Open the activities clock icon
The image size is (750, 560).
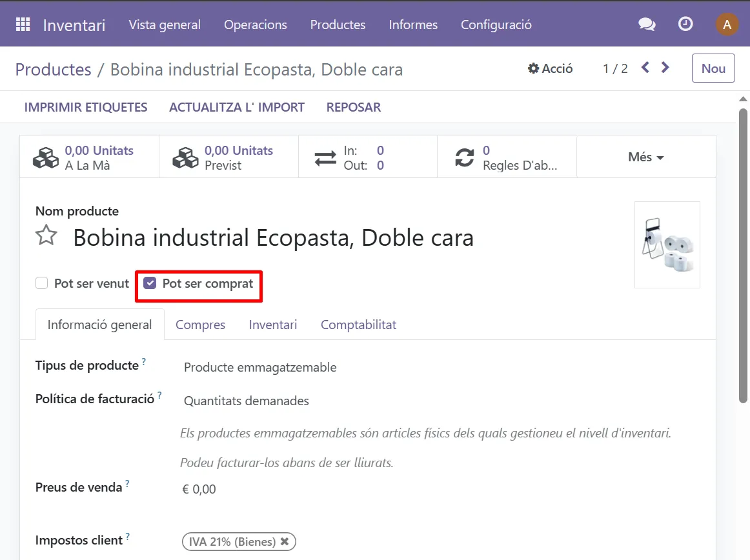point(685,25)
